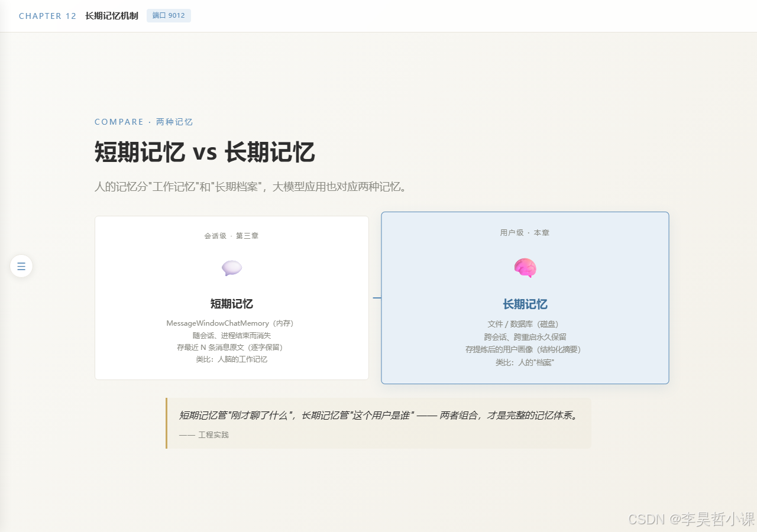Screen dimensions: 757x532
Task: Click CHAPTER 12 label in header
Action: tap(48, 16)
